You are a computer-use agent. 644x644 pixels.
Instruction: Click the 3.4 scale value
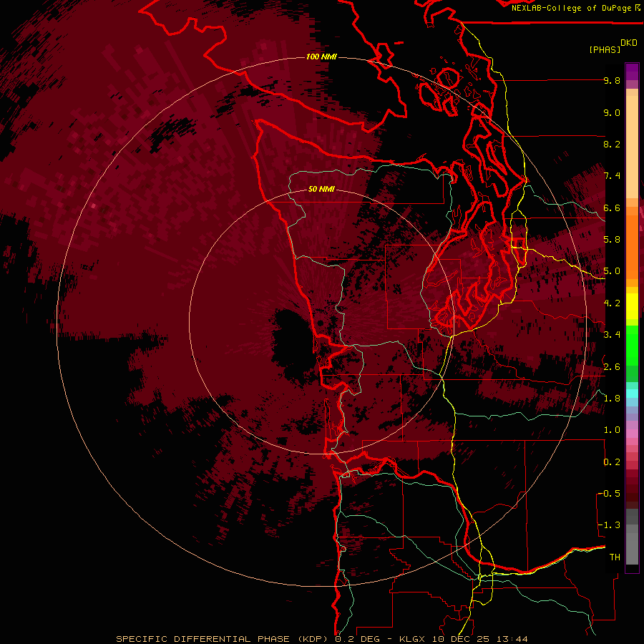point(612,335)
